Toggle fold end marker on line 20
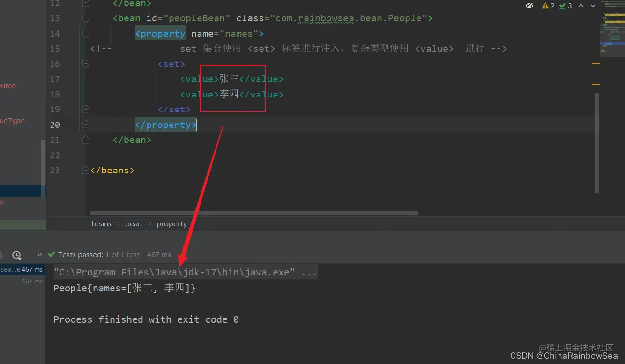This screenshot has height=364, width=625. [x=85, y=125]
